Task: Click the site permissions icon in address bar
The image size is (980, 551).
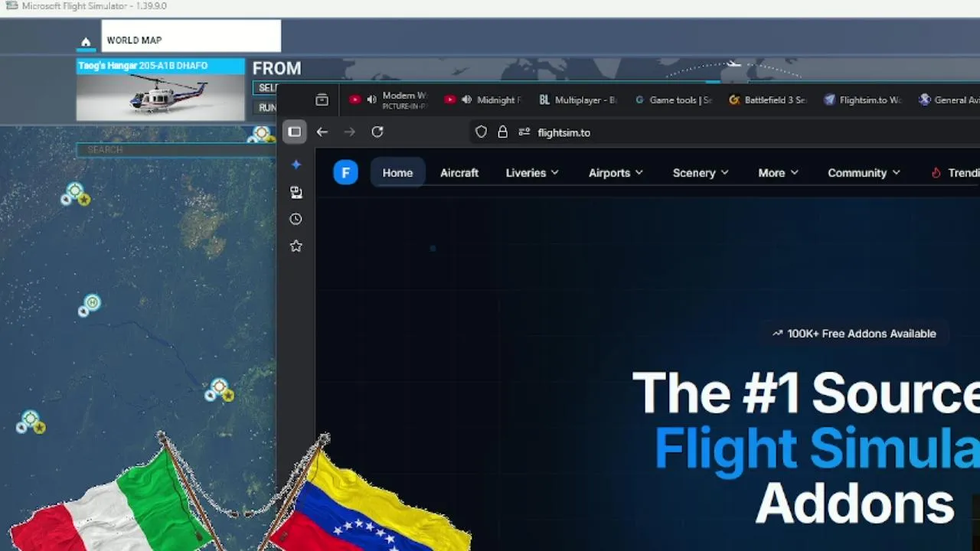Action: pos(524,132)
